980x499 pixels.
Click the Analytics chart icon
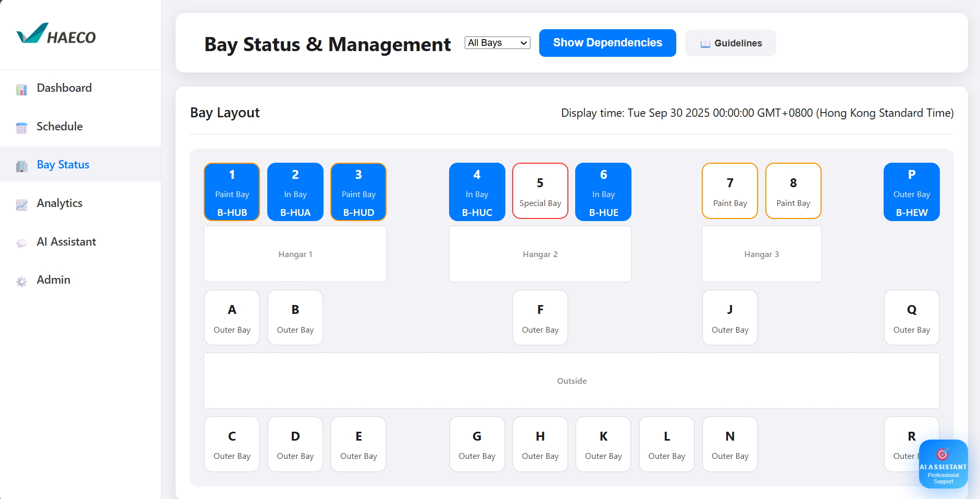[x=21, y=204]
